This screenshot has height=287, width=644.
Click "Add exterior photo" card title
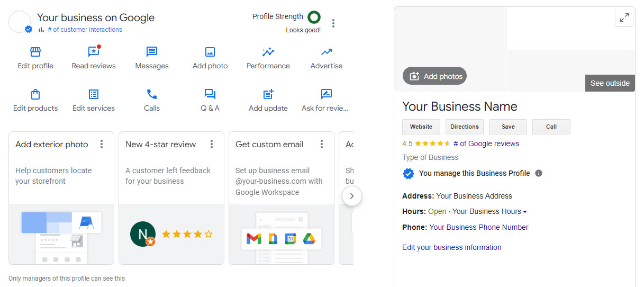point(52,144)
